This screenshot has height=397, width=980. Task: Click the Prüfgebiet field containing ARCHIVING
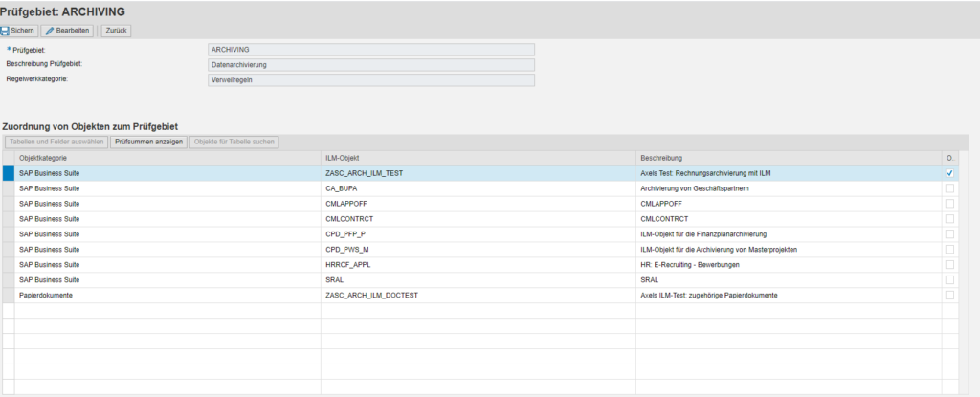point(371,50)
